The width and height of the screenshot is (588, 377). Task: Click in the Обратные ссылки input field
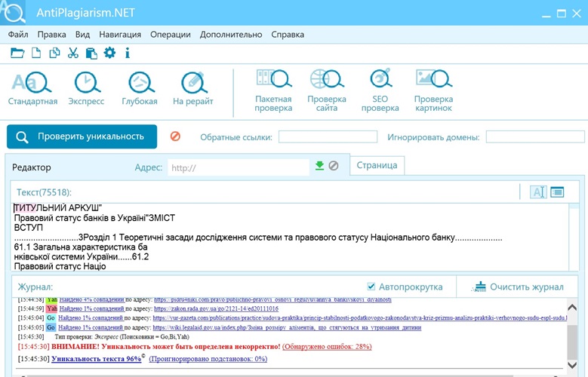pos(328,136)
